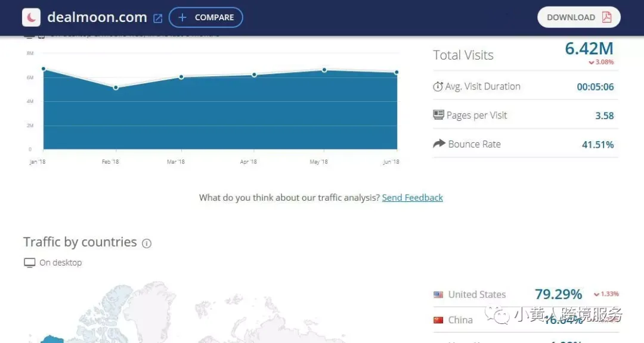Click the China flag icon
This screenshot has width=644, height=343.
[438, 320]
